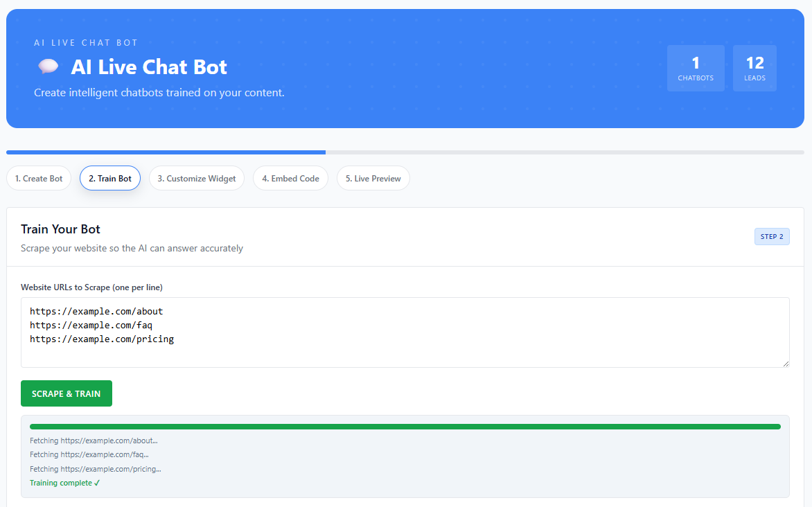Image resolution: width=812 pixels, height=507 pixels.
Task: Click inside the Website URLs textarea
Action: click(x=405, y=332)
